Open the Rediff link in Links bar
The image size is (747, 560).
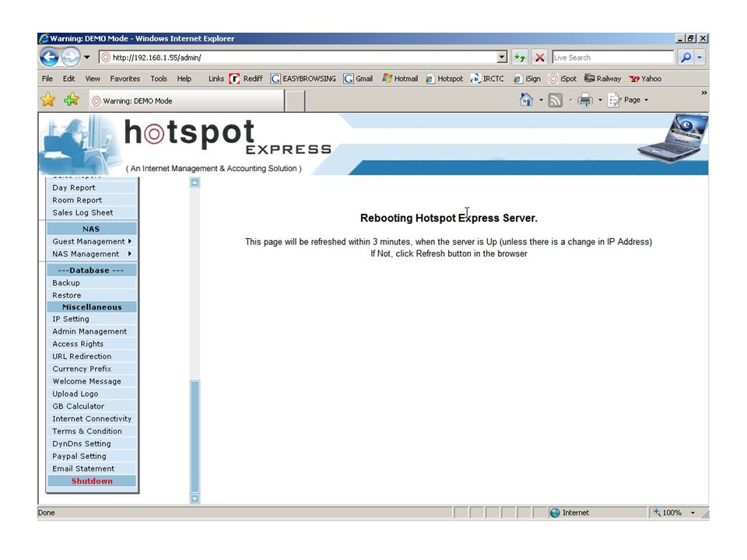pyautogui.click(x=246, y=79)
